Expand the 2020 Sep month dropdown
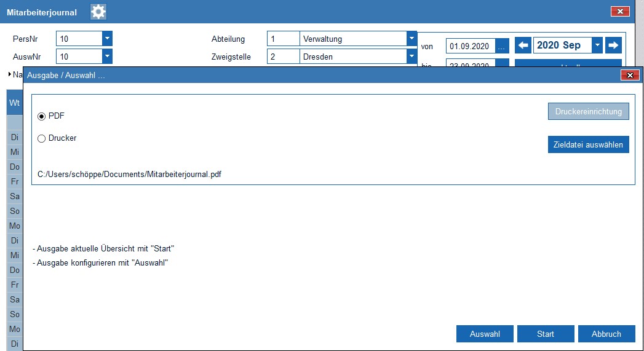The image size is (644, 351). [x=597, y=45]
